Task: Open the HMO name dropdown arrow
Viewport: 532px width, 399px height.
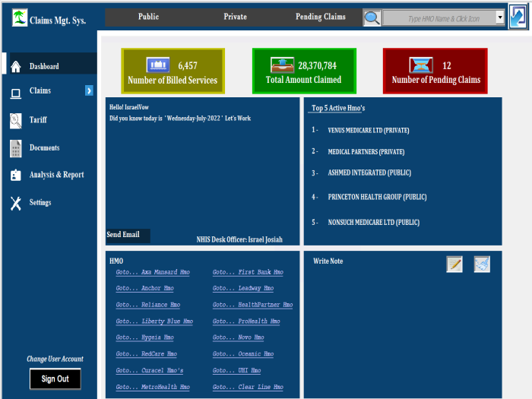Action: pyautogui.click(x=500, y=17)
